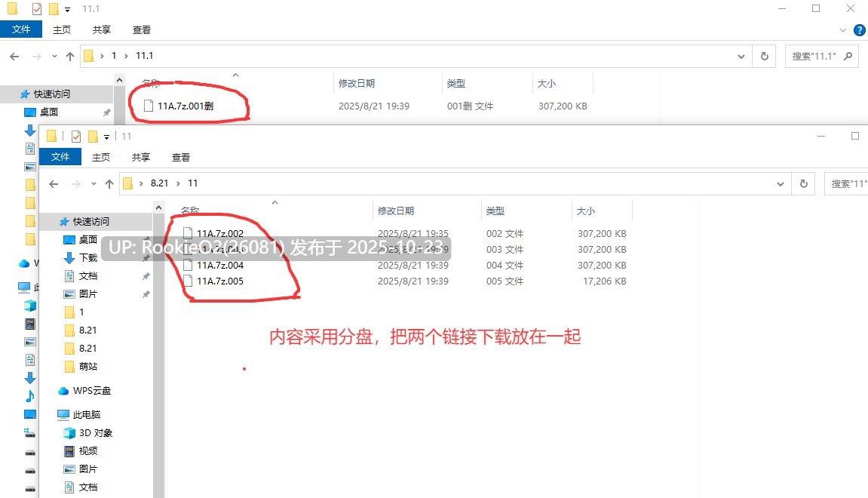This screenshot has width=868, height=498.
Task: Click the 搜索"11" search box
Action: coord(846,183)
